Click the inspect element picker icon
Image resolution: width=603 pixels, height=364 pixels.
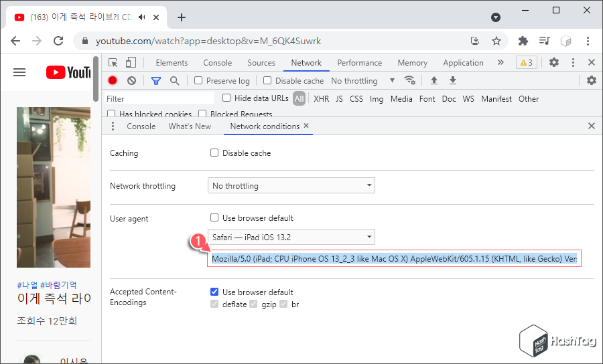pos(113,63)
